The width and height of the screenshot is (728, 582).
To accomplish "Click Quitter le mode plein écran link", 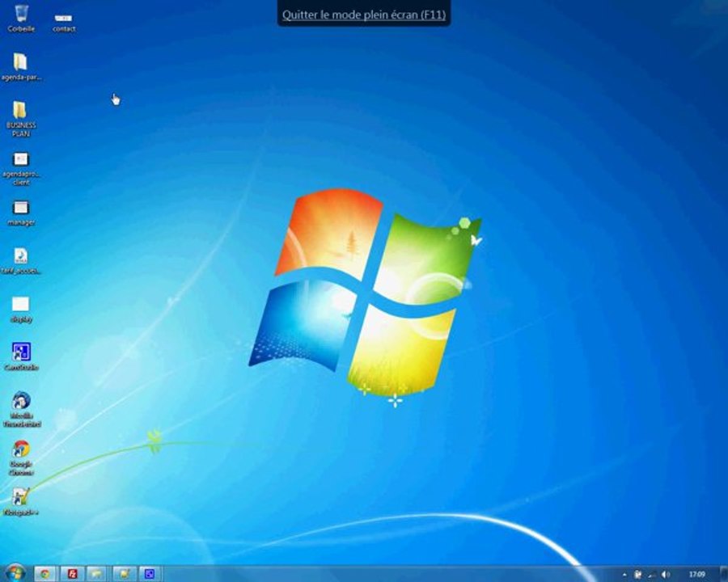I will [x=364, y=15].
